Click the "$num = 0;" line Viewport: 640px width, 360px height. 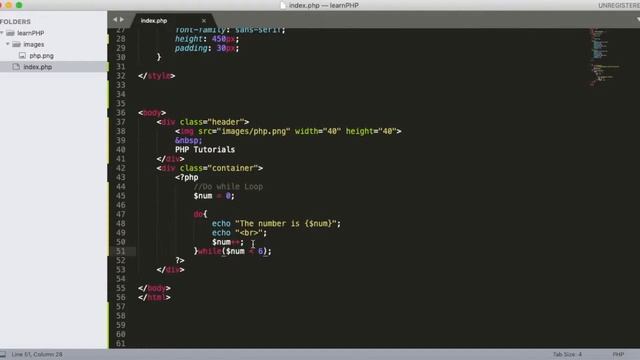tap(214, 196)
